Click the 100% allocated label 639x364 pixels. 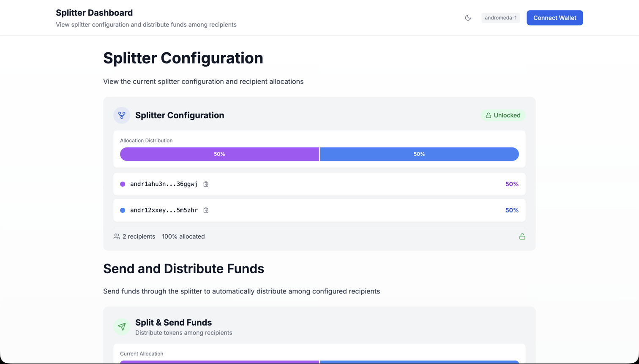pos(183,236)
